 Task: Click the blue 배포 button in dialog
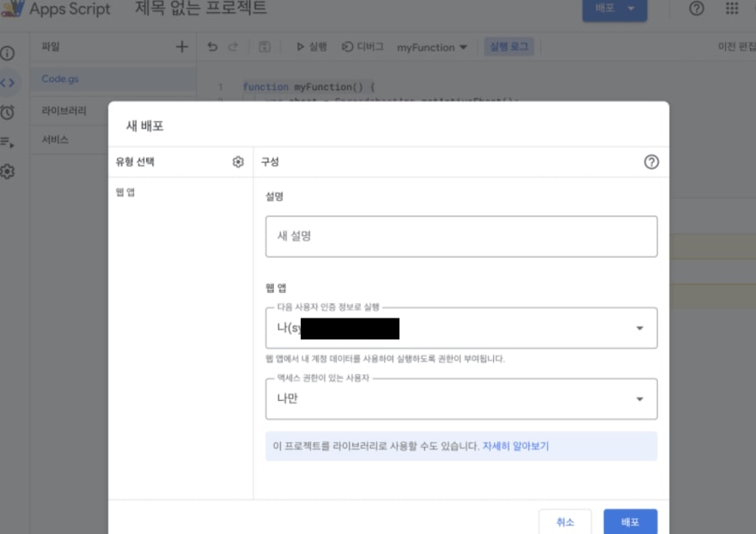[x=630, y=521]
